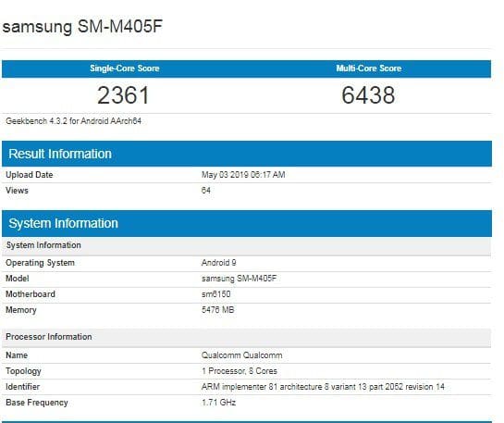Screen dimensions: 504x423
Task: Select the views count 64
Action: pos(206,191)
